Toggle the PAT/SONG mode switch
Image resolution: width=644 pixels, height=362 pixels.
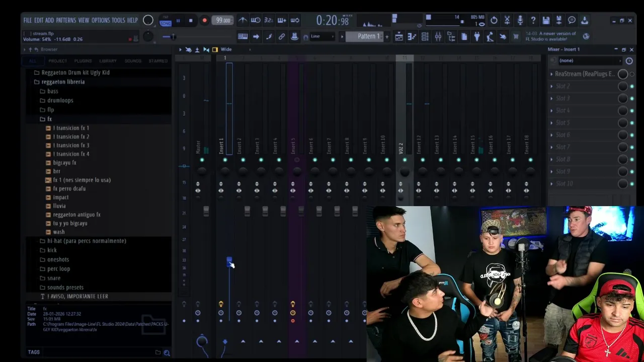click(x=166, y=21)
